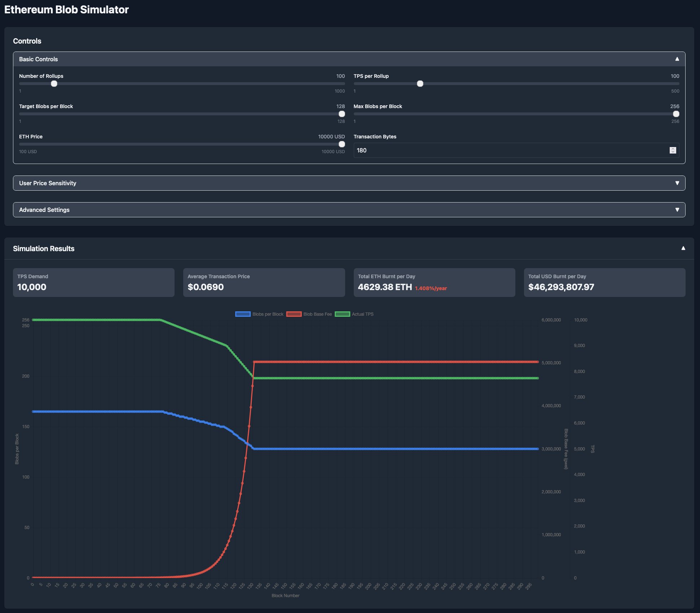
Task: Click the Number of Rollups slider handle
Action: pyautogui.click(x=54, y=84)
